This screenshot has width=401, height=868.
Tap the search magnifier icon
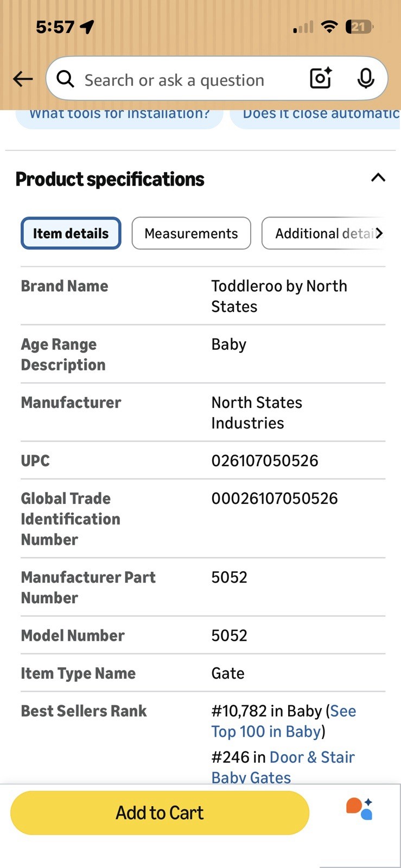point(66,79)
